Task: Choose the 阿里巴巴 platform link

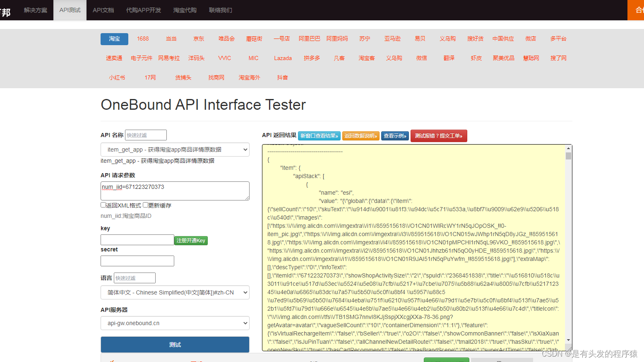Action: tap(310, 39)
